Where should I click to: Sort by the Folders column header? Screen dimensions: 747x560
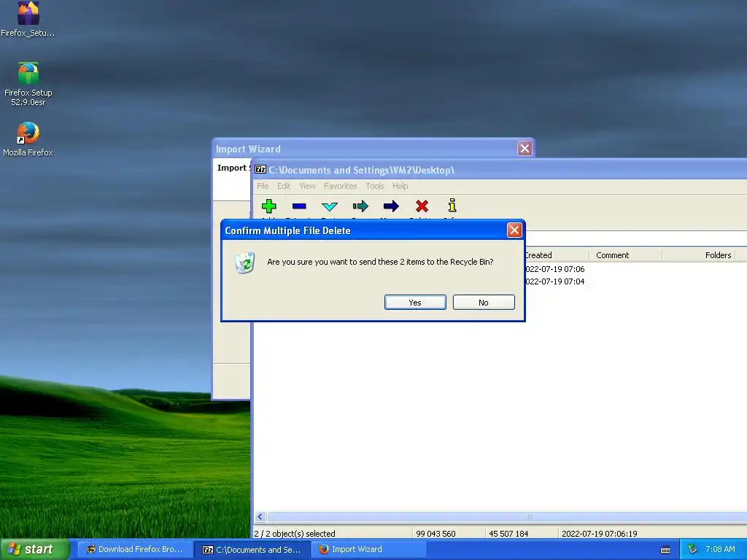coord(699,255)
